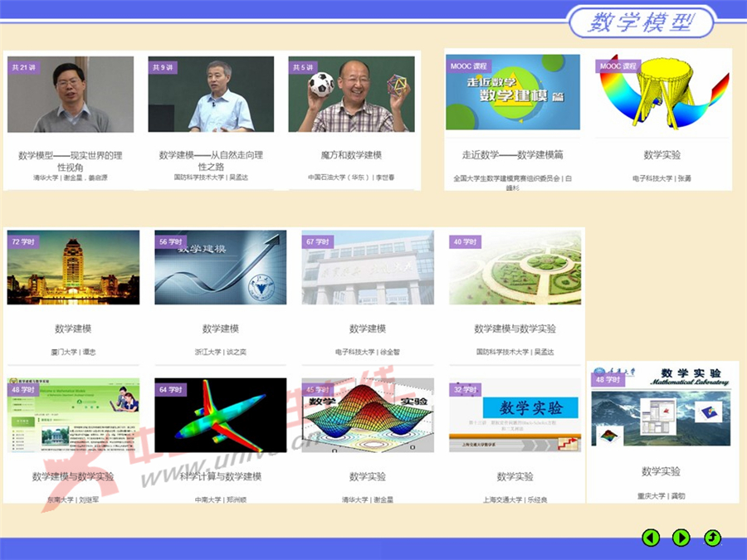Click 数学实验 title under Shanghai Jiao Tong thumbnail
This screenshot has height=560, width=747.
tap(515, 477)
